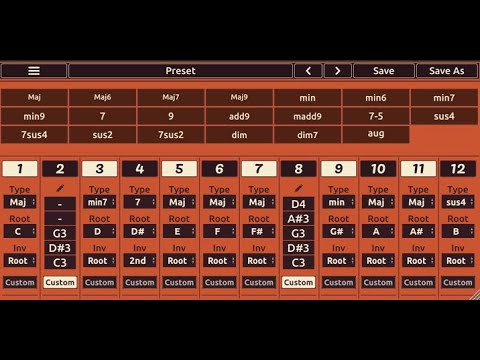Open slot 3 Type dropdown showing min7
The height and width of the screenshot is (360, 480).
click(x=100, y=202)
